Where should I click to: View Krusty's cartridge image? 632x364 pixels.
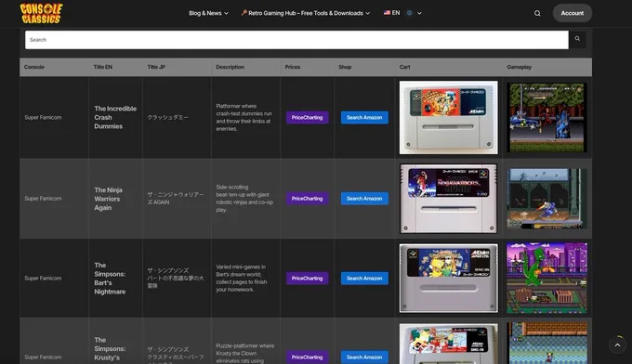(449, 344)
